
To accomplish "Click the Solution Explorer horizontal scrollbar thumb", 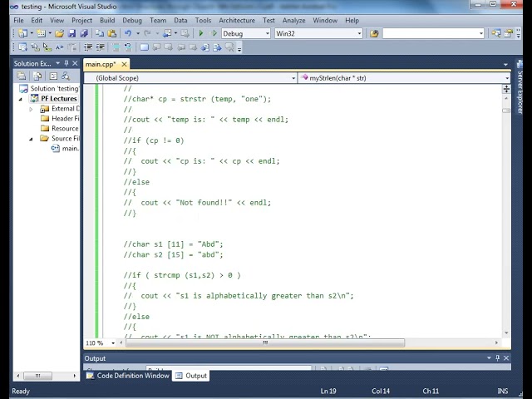I will 37,376.
